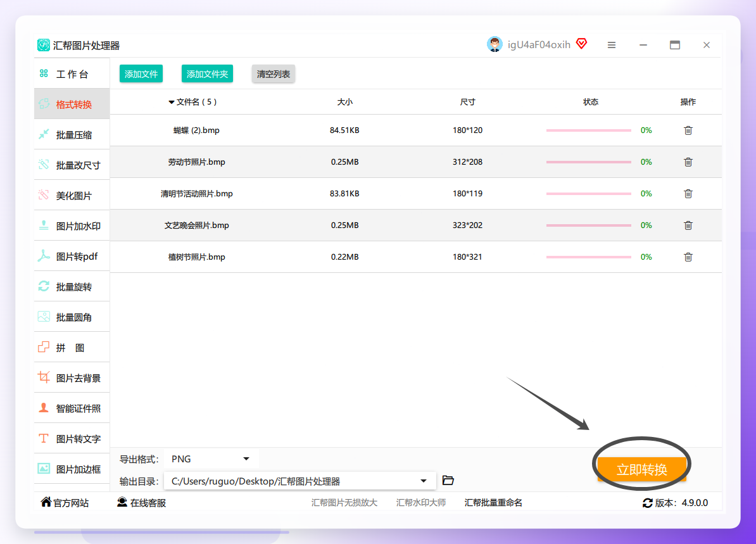Open the 汇帮水印大师 link
756x544 pixels.
pos(421,503)
